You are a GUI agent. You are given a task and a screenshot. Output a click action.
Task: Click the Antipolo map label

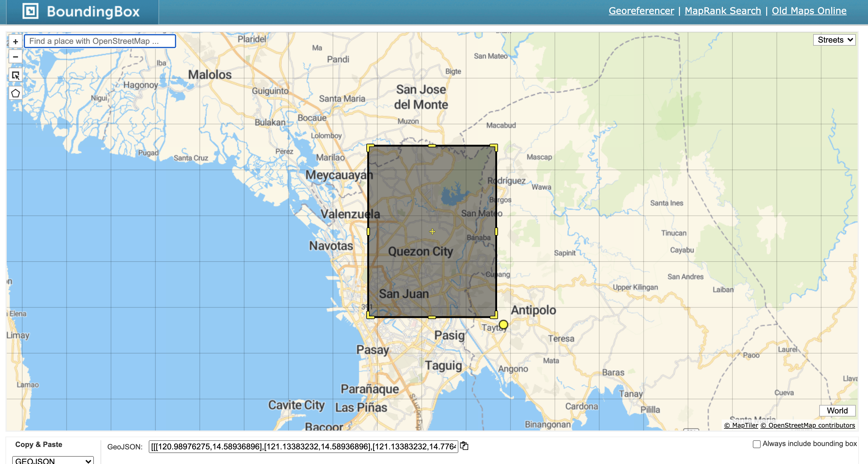click(533, 310)
